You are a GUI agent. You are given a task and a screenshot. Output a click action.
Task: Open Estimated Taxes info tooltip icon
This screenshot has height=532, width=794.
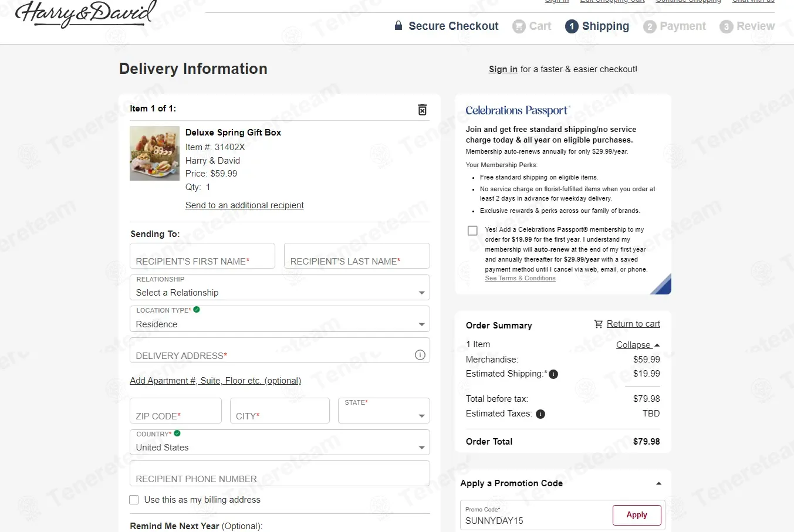(x=540, y=414)
